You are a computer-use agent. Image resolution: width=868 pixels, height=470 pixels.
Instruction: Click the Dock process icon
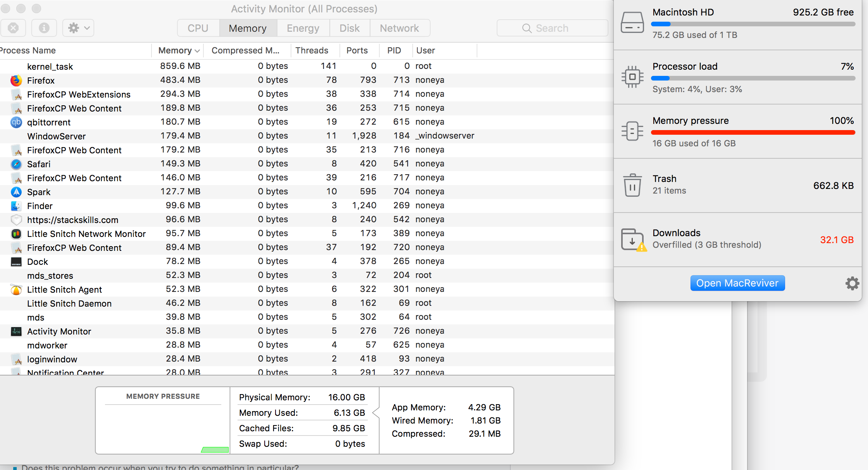(16, 262)
